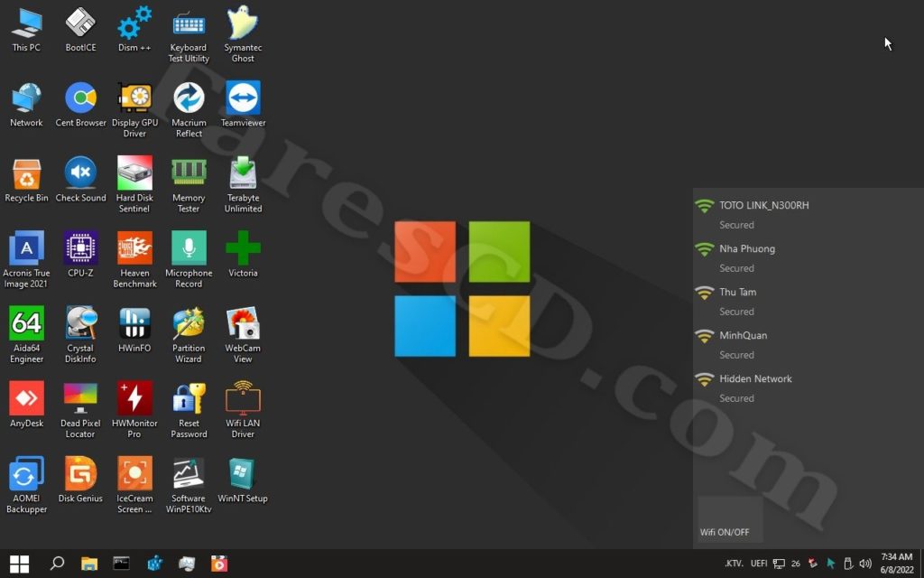This screenshot has width=924, height=578.
Task: Select the HWinFO icon
Action: pyautogui.click(x=134, y=330)
